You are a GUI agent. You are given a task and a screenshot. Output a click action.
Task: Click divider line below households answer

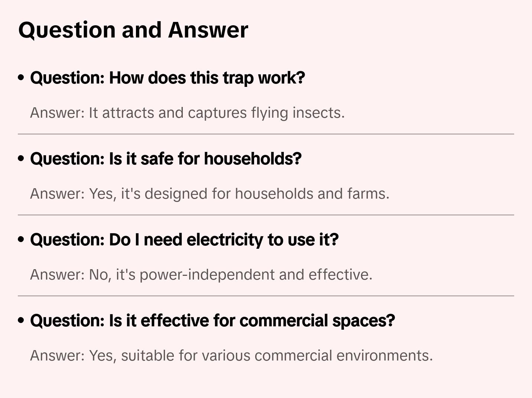[266, 215]
